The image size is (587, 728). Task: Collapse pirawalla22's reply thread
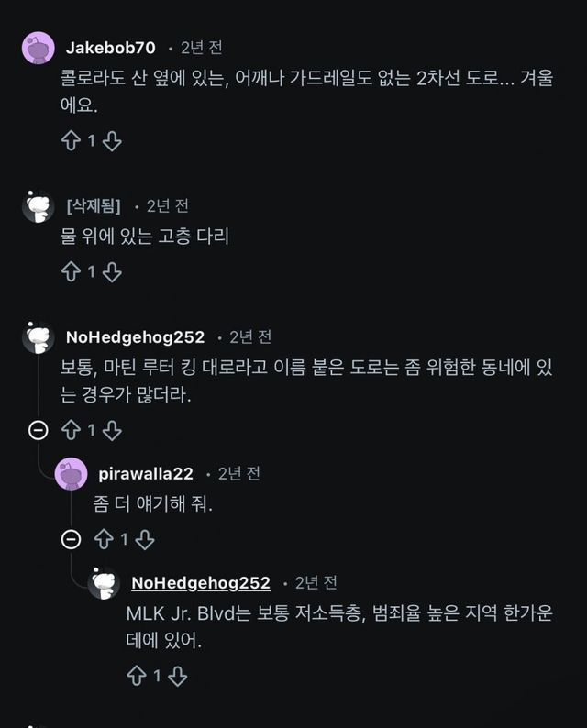(71, 539)
